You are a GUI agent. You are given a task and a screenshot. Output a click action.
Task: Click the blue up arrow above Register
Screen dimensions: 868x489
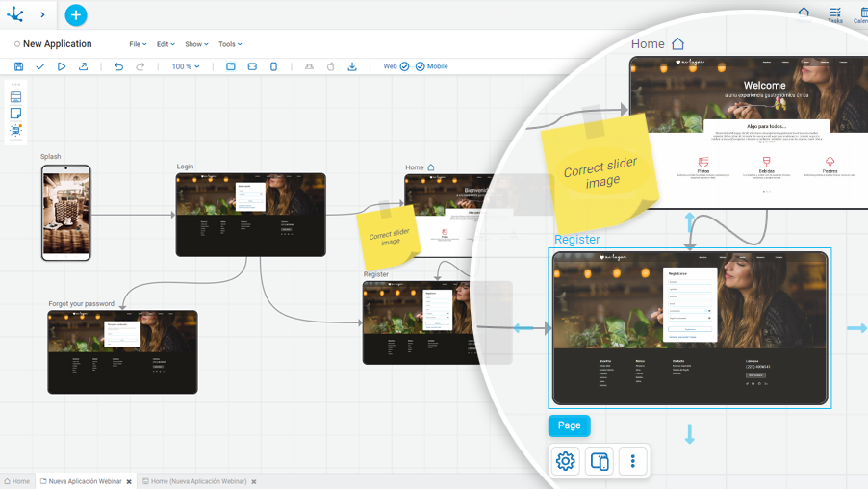[690, 222]
